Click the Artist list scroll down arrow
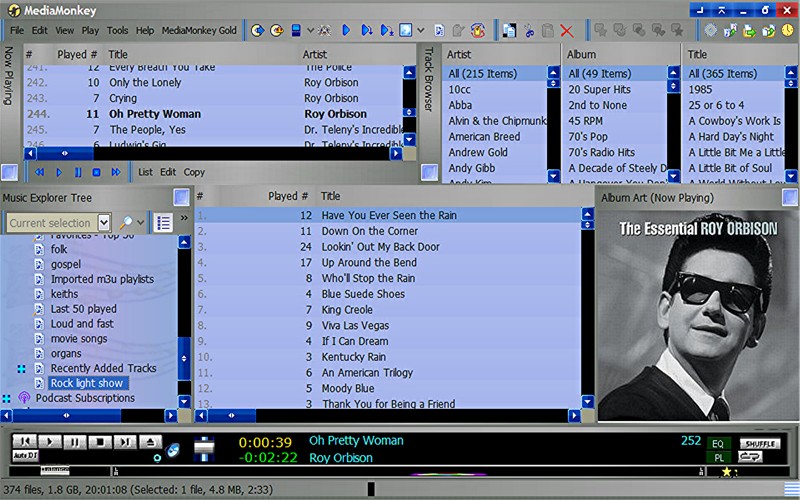This screenshot has width=800, height=500. (554, 177)
